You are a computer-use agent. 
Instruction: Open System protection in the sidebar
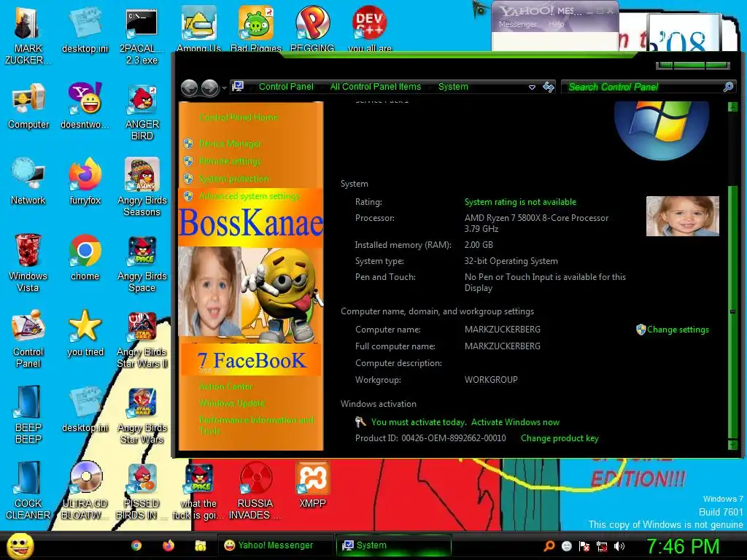(x=234, y=179)
